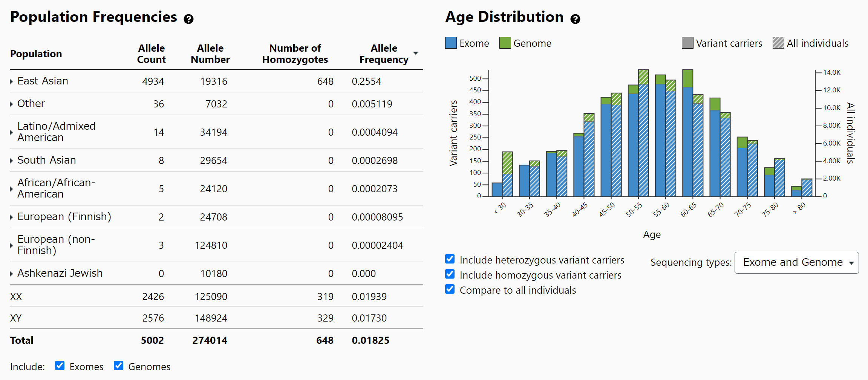Toggle Include heterozygous variant carriers

[x=450, y=259]
